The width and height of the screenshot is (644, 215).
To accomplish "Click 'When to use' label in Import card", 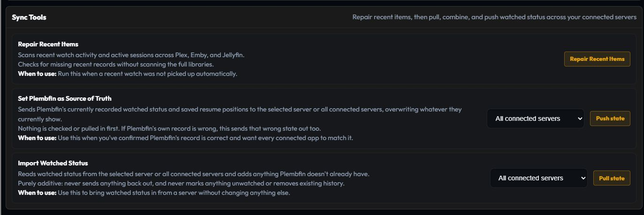I will tap(37, 193).
